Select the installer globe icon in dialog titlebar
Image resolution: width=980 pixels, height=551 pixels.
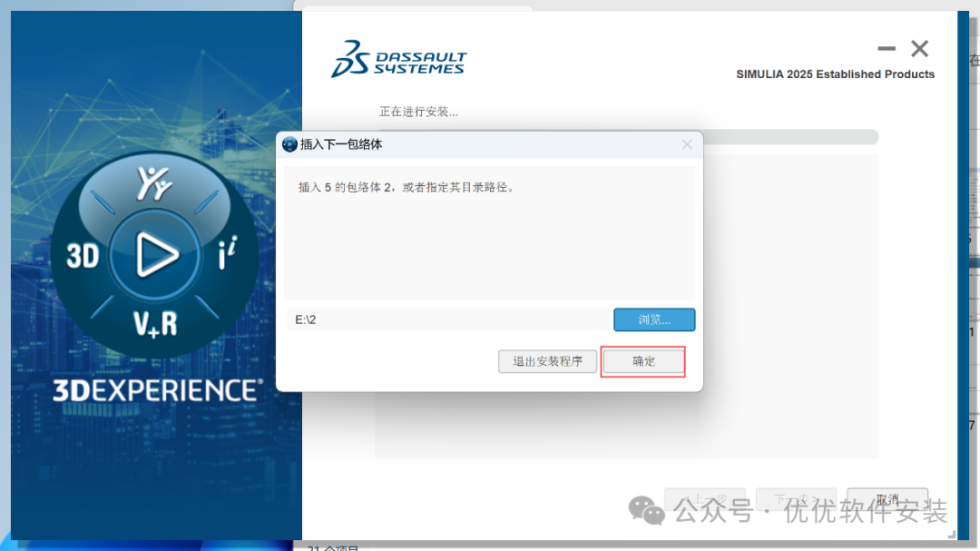[x=289, y=143]
